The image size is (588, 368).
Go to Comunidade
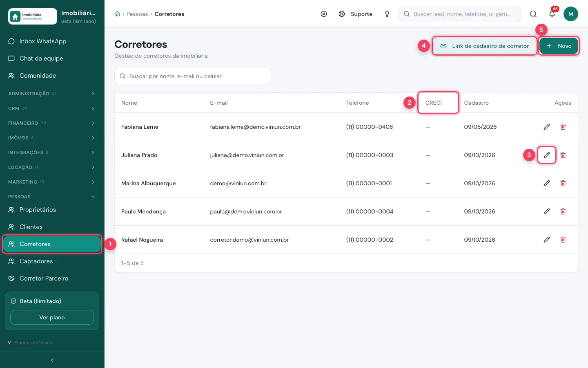[52, 76]
